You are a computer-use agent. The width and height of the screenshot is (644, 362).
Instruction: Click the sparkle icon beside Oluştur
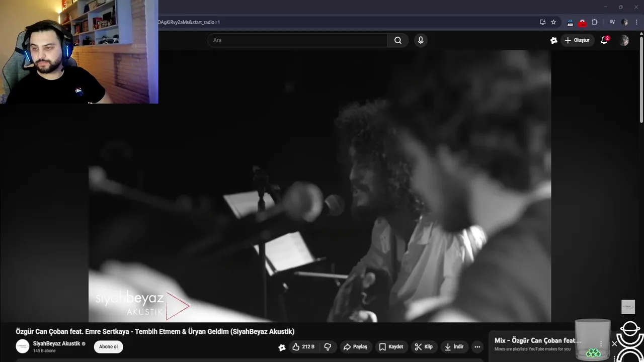[553, 40]
